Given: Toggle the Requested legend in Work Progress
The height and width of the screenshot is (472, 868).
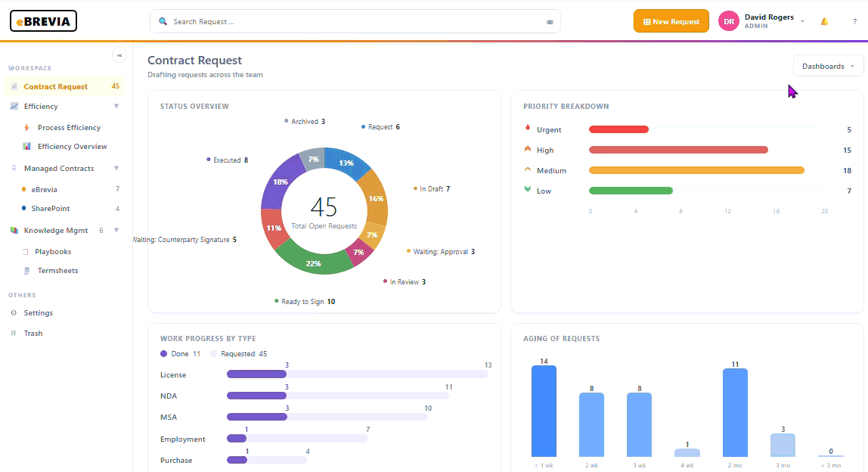Looking at the screenshot, I should point(239,353).
